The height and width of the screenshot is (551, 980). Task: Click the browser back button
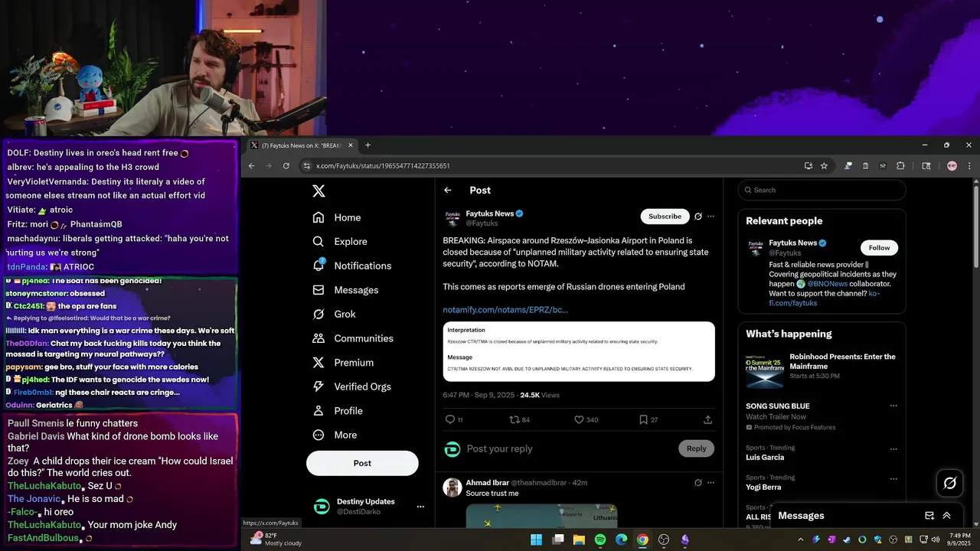251,165
